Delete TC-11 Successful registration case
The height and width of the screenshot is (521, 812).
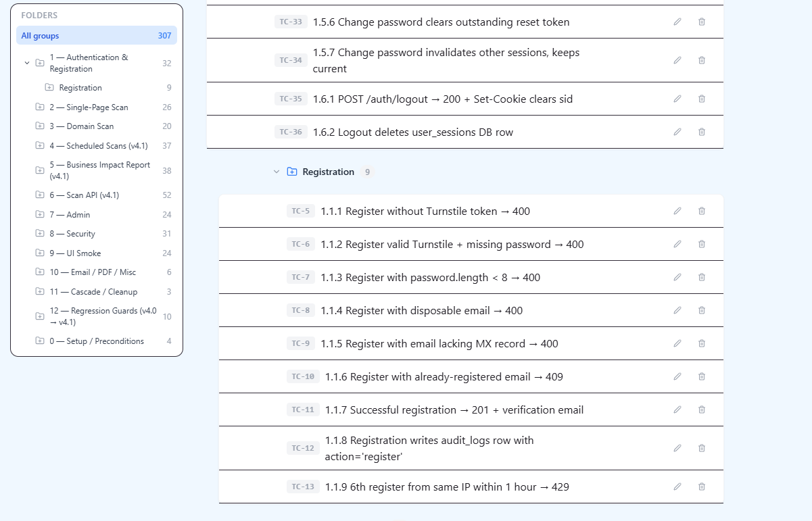(x=702, y=410)
